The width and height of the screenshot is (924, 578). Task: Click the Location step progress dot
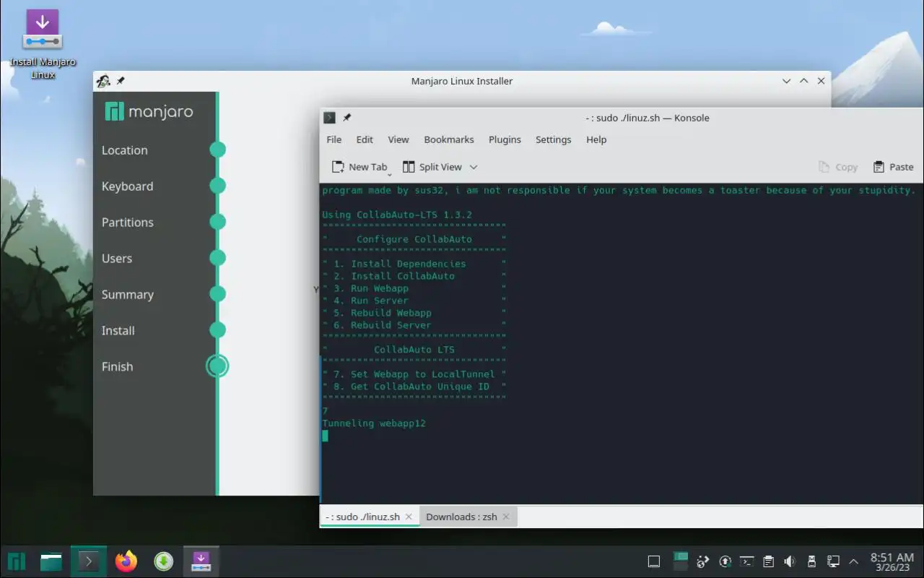point(217,150)
